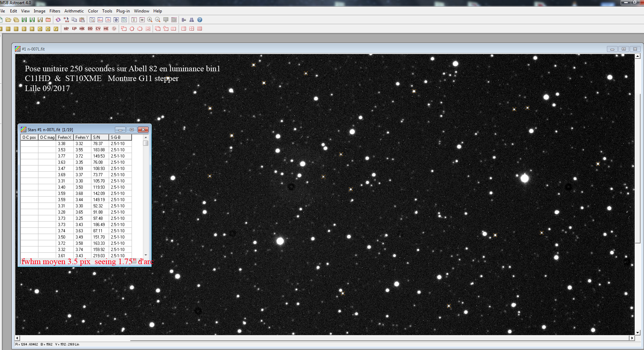
Task: Select the S/N value 183.88
Action: pyautogui.click(x=99, y=150)
